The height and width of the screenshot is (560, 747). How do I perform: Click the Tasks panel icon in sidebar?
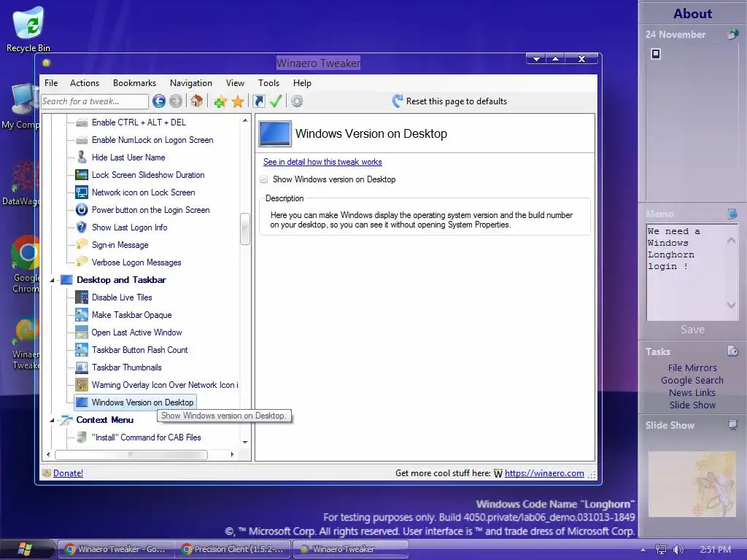pyautogui.click(x=732, y=351)
